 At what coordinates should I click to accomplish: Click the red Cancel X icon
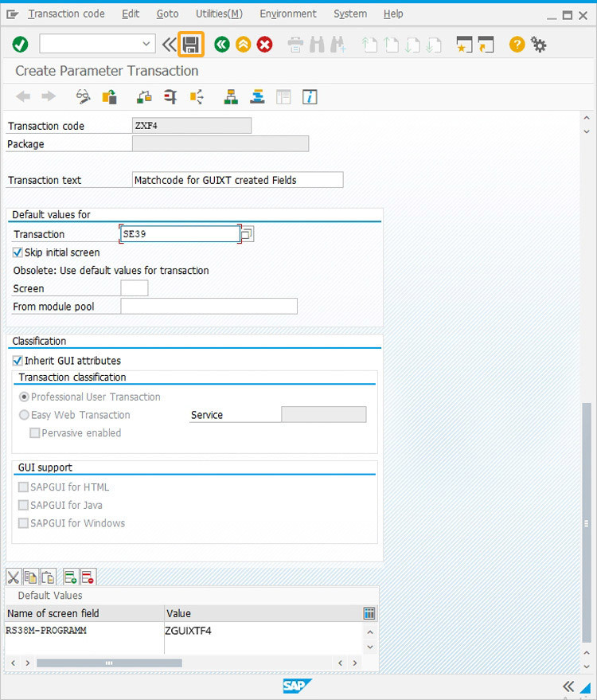pyautogui.click(x=264, y=44)
